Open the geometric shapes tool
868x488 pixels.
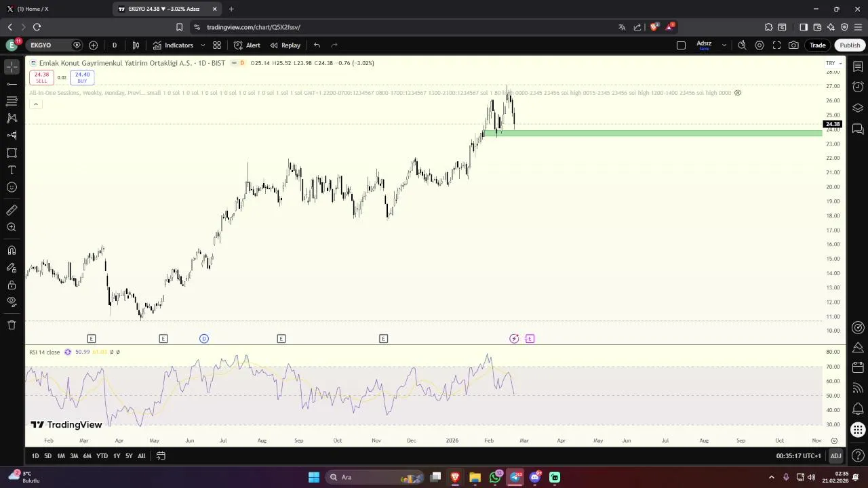[12, 152]
